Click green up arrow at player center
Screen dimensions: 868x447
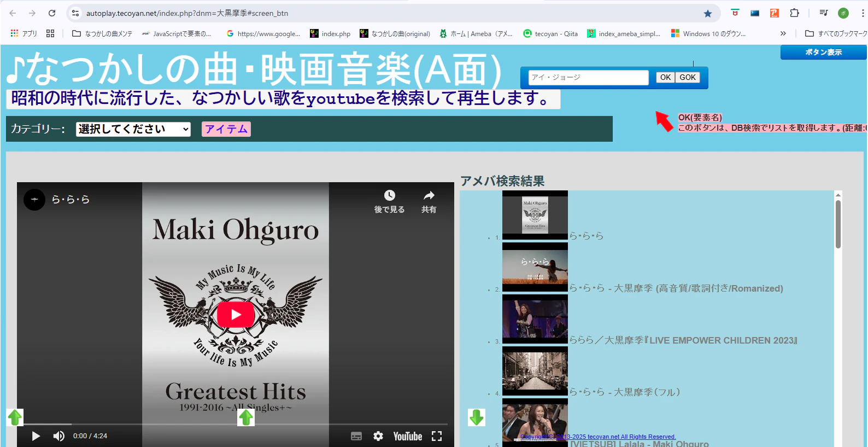pyautogui.click(x=246, y=417)
